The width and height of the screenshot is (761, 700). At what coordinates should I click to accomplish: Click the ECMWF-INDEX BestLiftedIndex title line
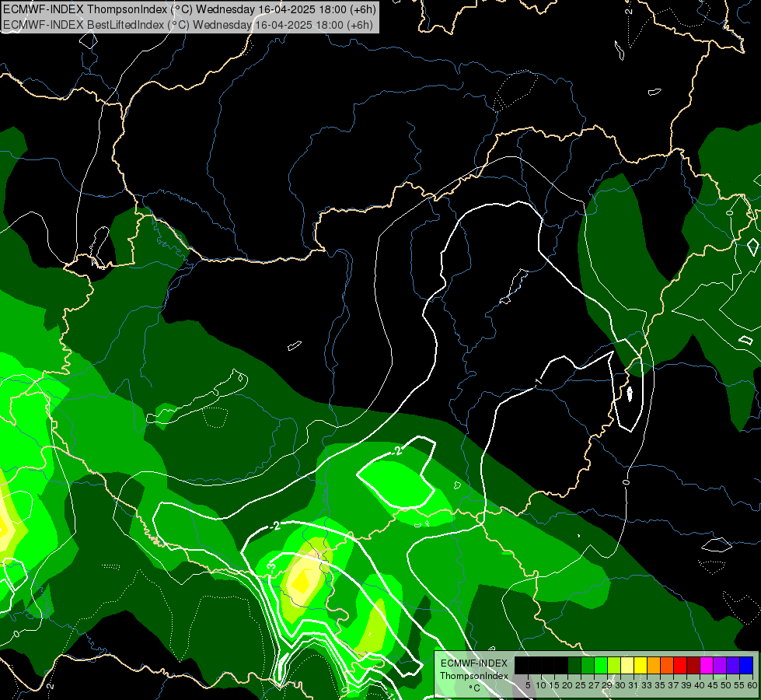click(188, 25)
